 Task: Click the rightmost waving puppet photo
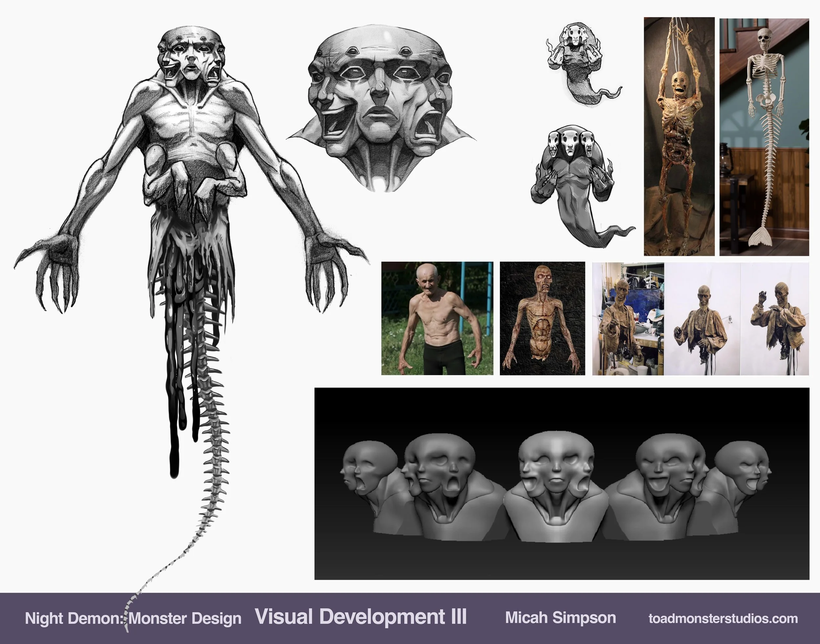coord(775,319)
